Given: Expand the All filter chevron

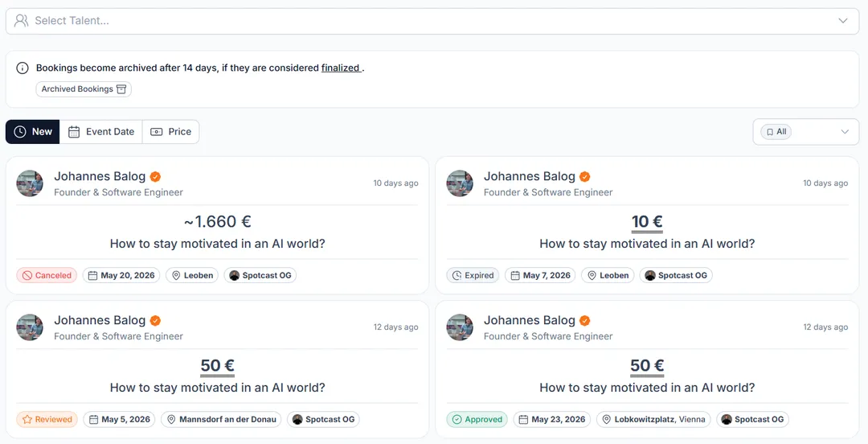Looking at the screenshot, I should coord(845,132).
